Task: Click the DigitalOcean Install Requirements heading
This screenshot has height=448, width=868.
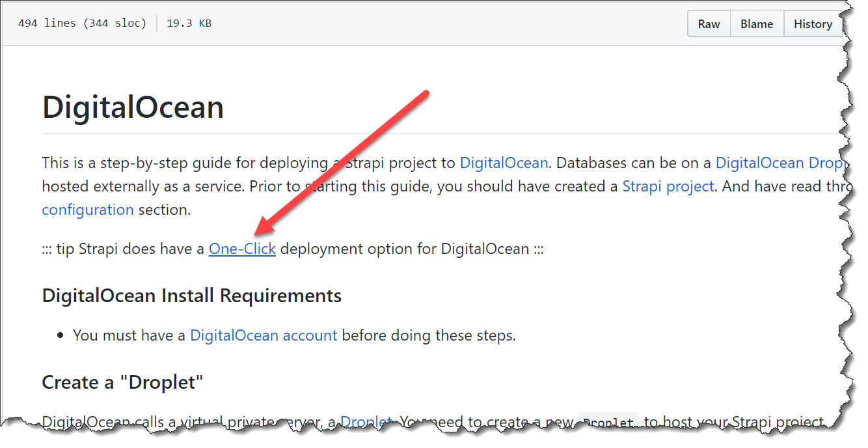Action: tap(191, 295)
